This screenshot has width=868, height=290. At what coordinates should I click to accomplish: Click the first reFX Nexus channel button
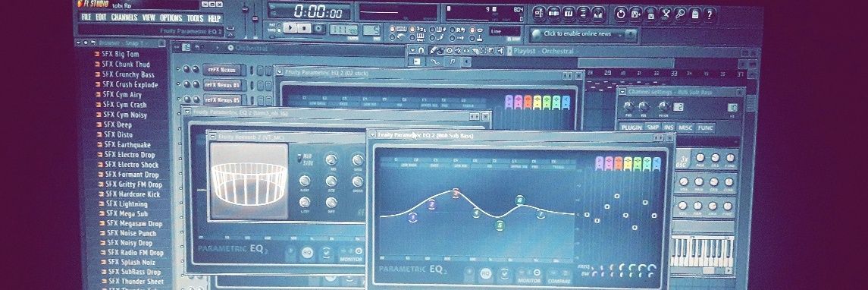pyautogui.click(x=221, y=70)
